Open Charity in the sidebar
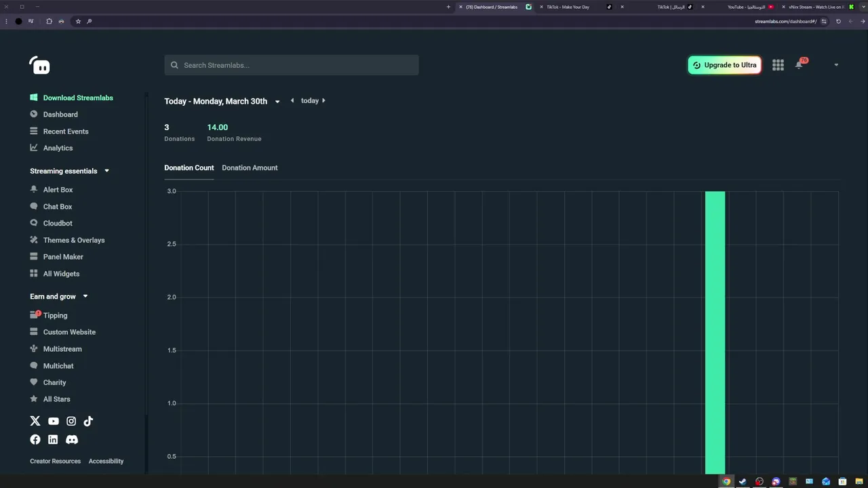868x488 pixels. point(54,382)
